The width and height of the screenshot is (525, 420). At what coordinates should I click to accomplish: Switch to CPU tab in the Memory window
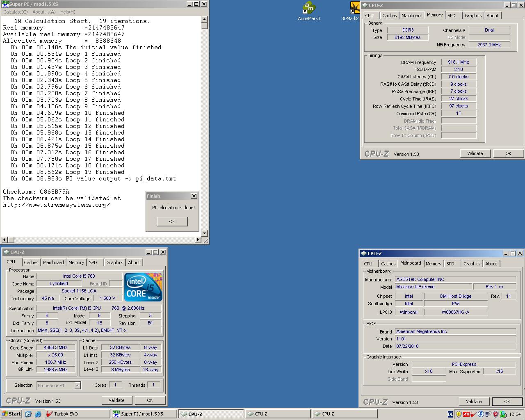(x=370, y=16)
